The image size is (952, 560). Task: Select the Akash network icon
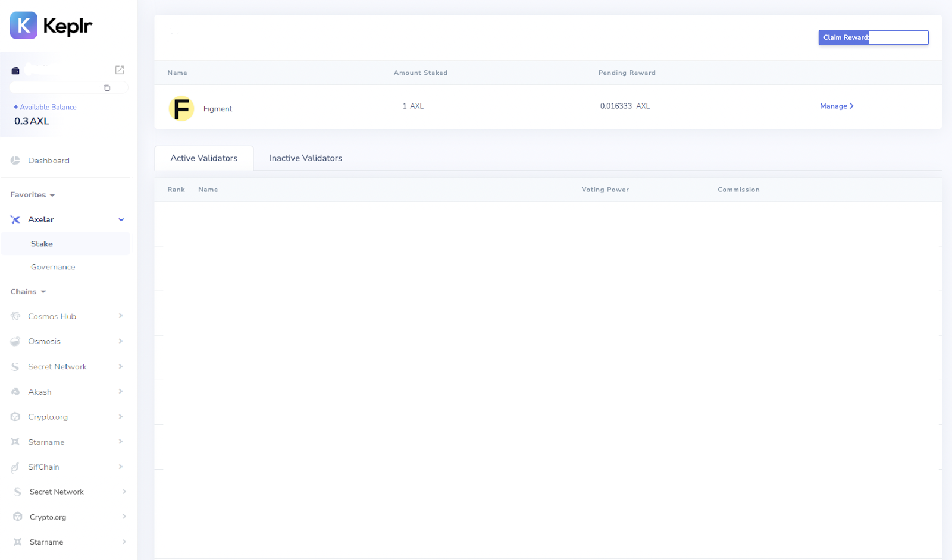[15, 391]
